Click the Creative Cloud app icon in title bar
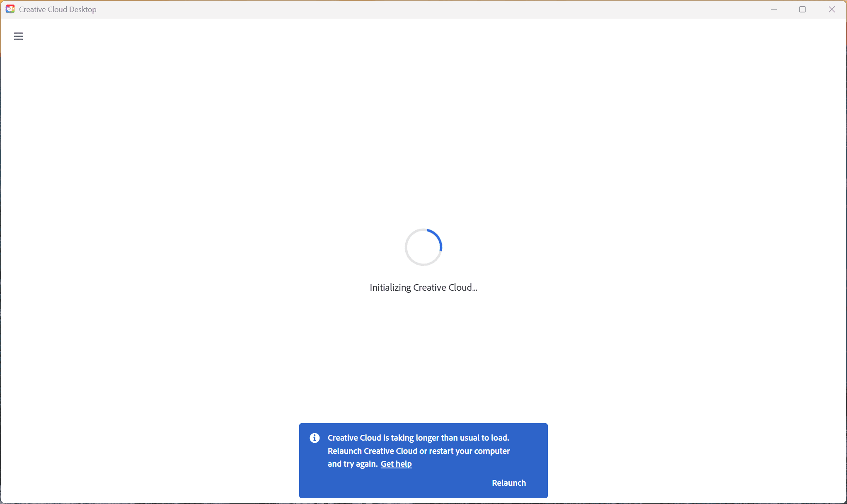This screenshot has height=504, width=847. 10,9
